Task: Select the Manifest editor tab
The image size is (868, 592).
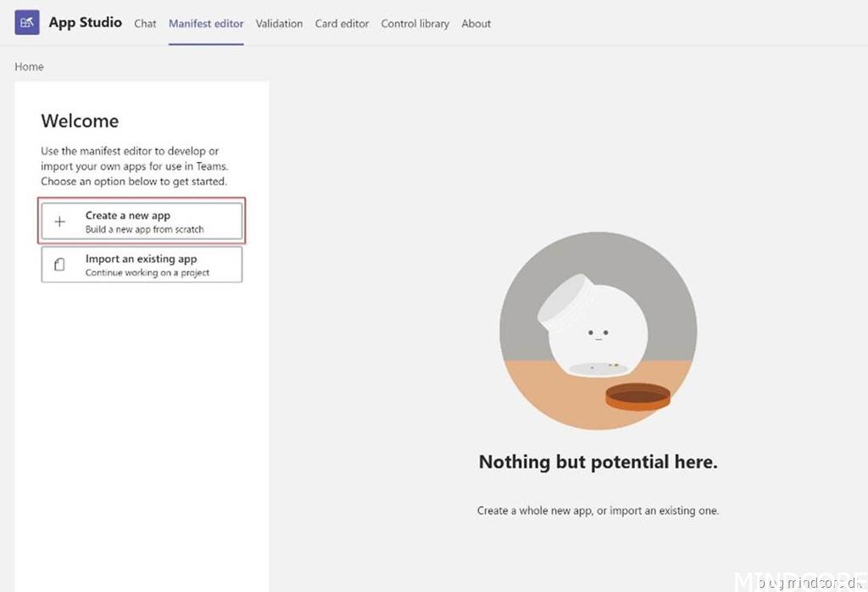Action: point(206,24)
